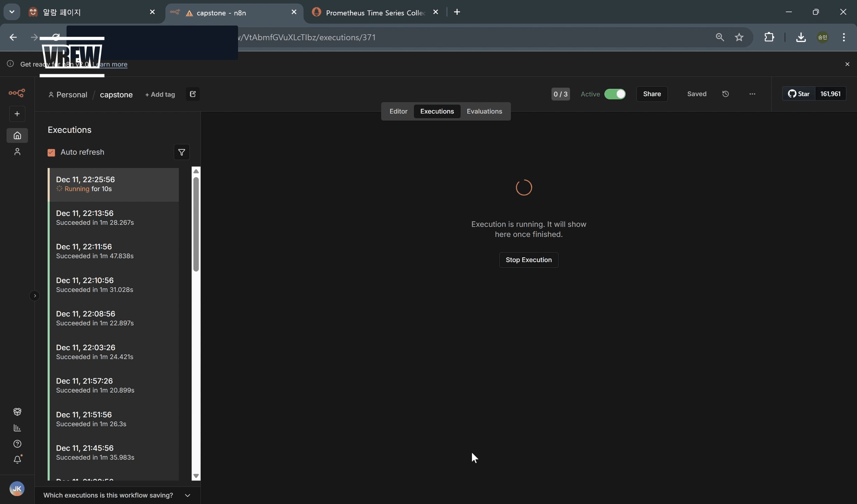Open the Help question mark icon
The height and width of the screenshot is (504, 857).
click(17, 443)
